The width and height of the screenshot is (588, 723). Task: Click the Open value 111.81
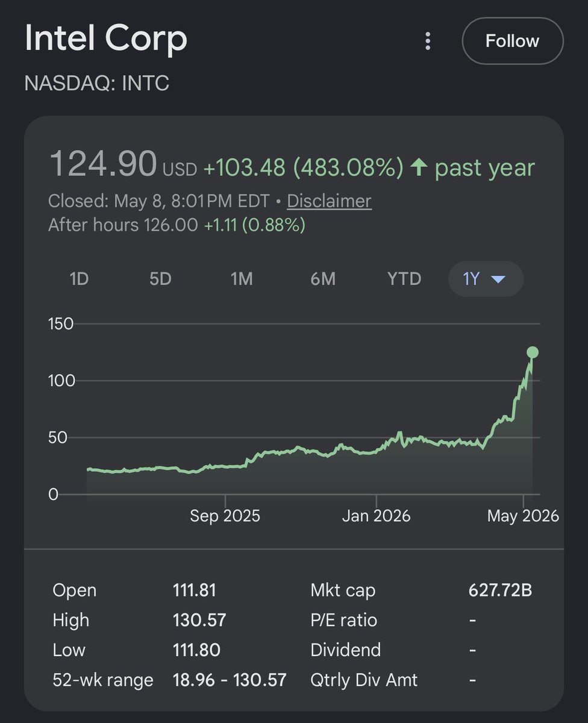(x=194, y=590)
